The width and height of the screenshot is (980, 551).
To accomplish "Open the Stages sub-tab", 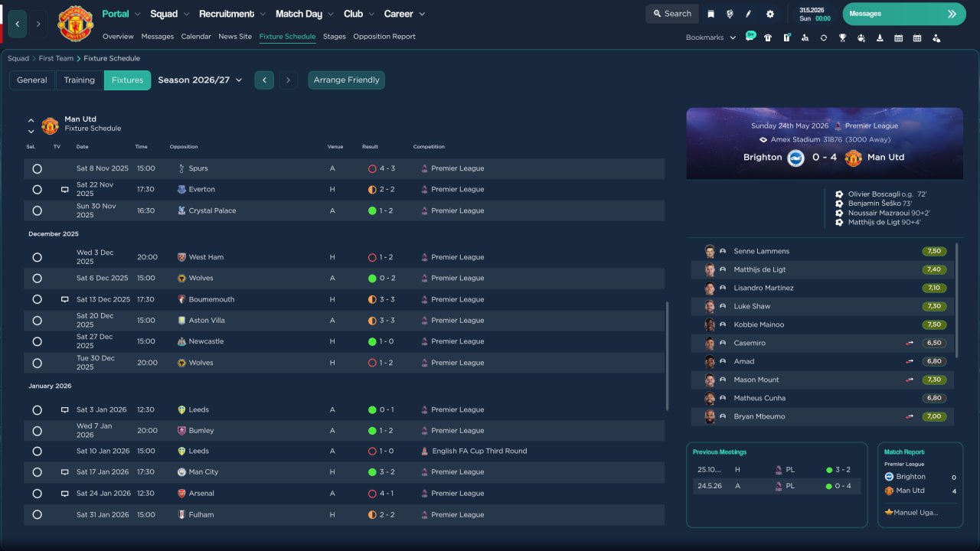I will coord(335,37).
